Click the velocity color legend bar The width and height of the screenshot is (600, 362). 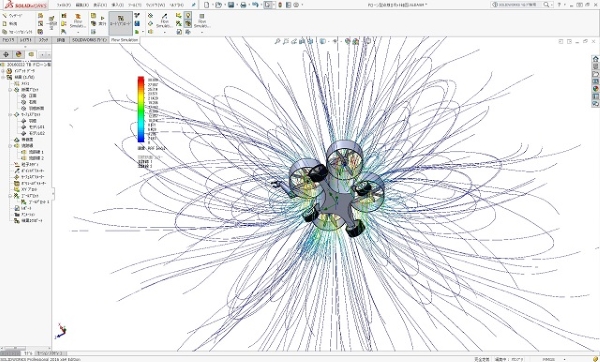click(141, 109)
